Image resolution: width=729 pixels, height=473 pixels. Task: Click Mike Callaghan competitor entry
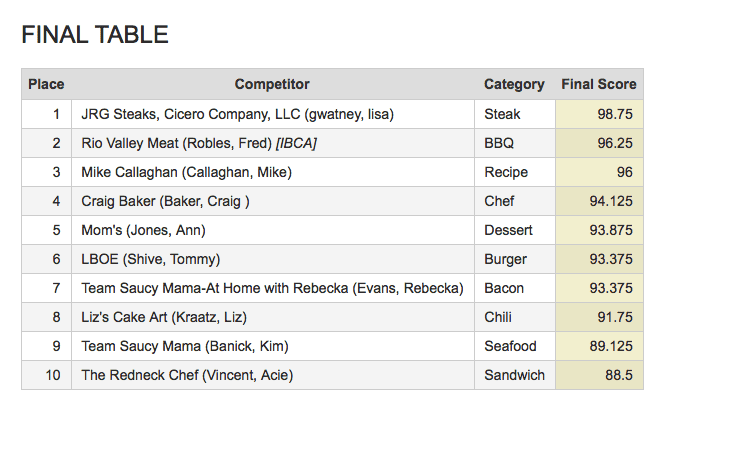coord(186,172)
